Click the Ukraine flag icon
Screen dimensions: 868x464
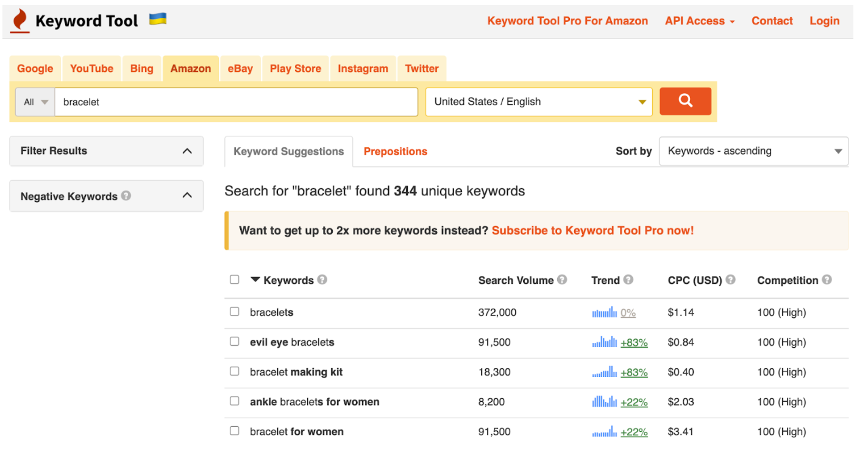[158, 19]
